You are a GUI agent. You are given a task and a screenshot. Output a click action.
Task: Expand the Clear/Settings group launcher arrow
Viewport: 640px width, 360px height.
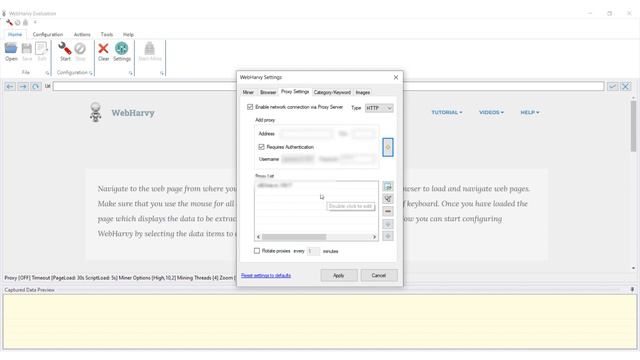pyautogui.click(x=131, y=73)
